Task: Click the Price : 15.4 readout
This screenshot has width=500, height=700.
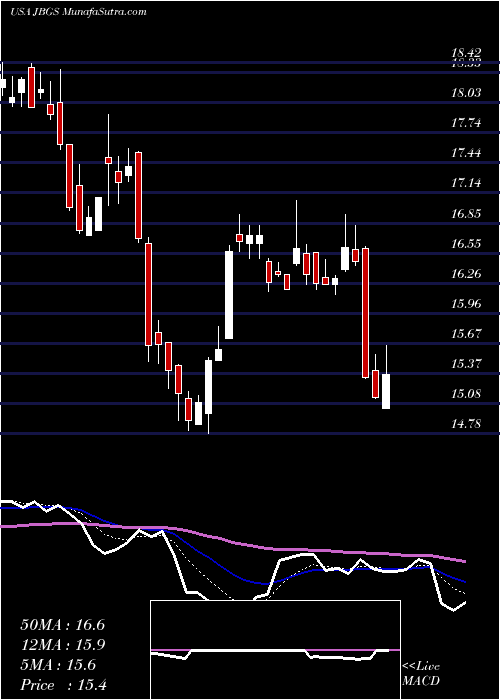Action: 62,685
